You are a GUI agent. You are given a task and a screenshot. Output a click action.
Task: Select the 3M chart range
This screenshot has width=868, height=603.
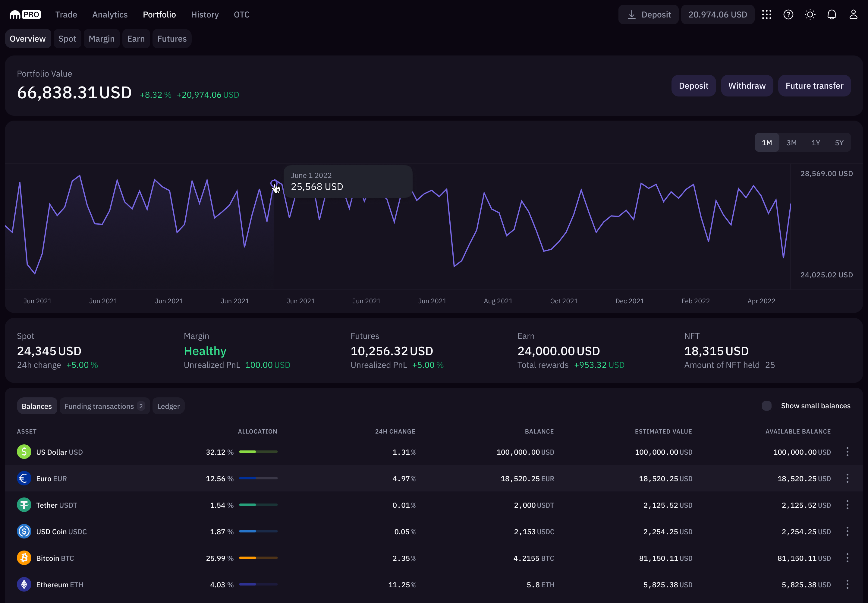pos(791,142)
